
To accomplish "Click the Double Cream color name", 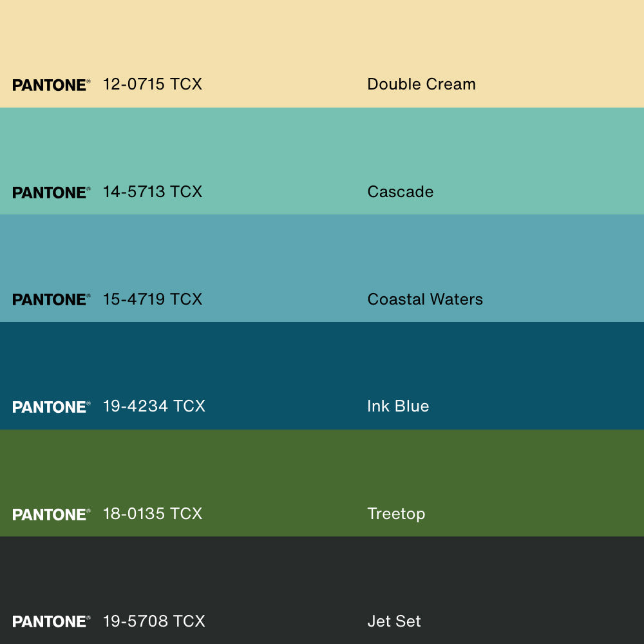I will pos(421,84).
